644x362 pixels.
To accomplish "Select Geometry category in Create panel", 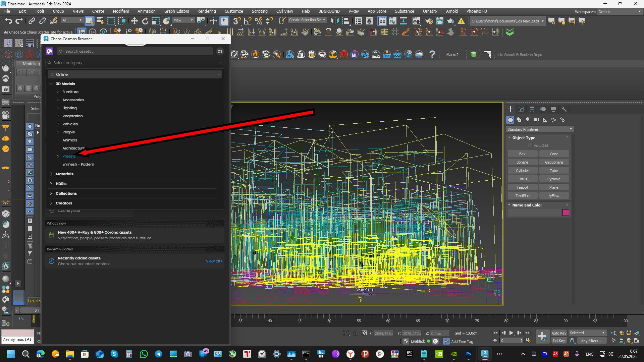I will [x=510, y=120].
